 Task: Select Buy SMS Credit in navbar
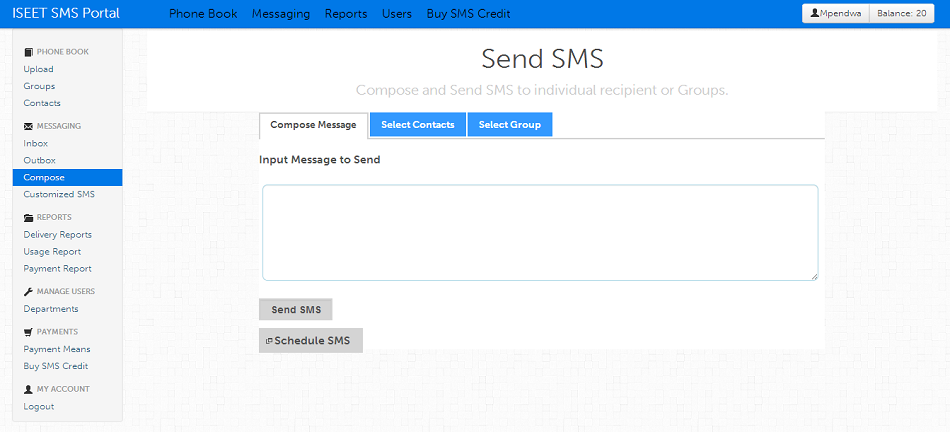(468, 14)
